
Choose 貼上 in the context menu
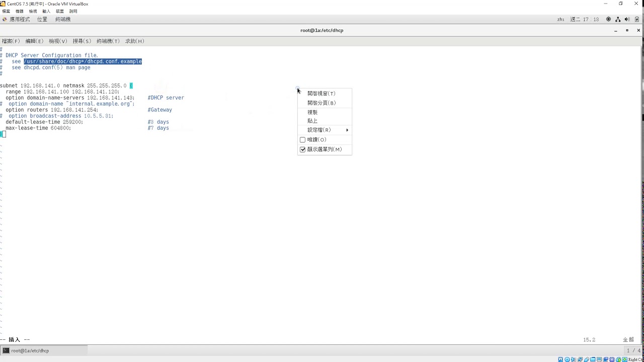pos(325,121)
